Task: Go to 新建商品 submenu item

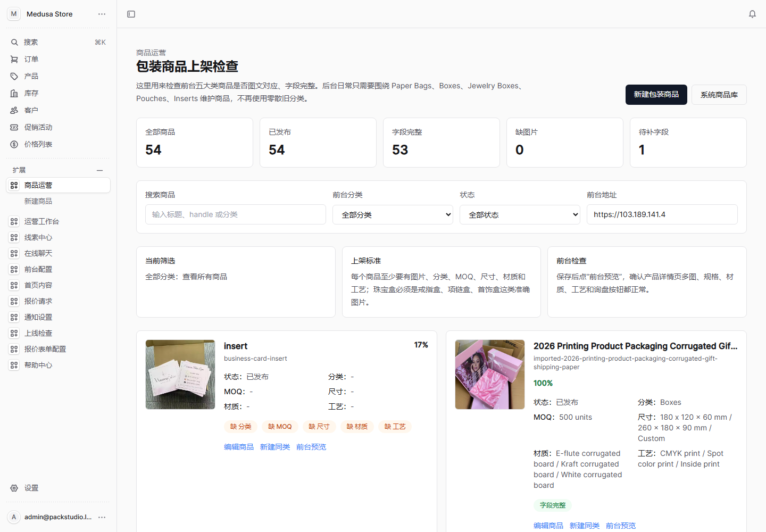Action: coord(38,201)
